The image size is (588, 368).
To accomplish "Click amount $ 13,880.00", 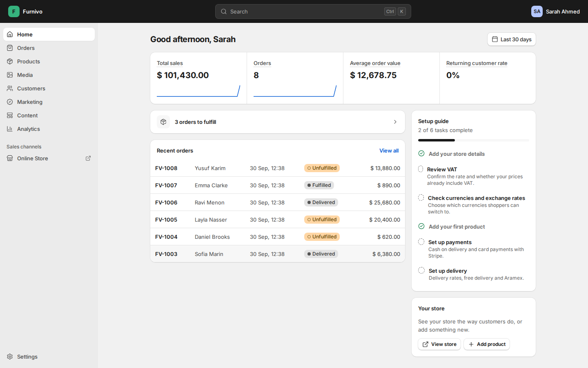I will coord(385,168).
